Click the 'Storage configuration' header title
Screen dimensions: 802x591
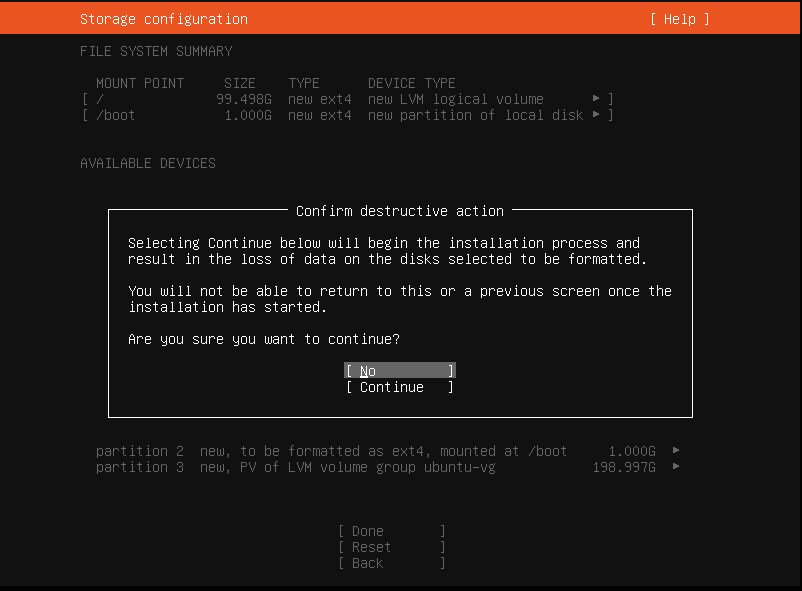point(164,19)
